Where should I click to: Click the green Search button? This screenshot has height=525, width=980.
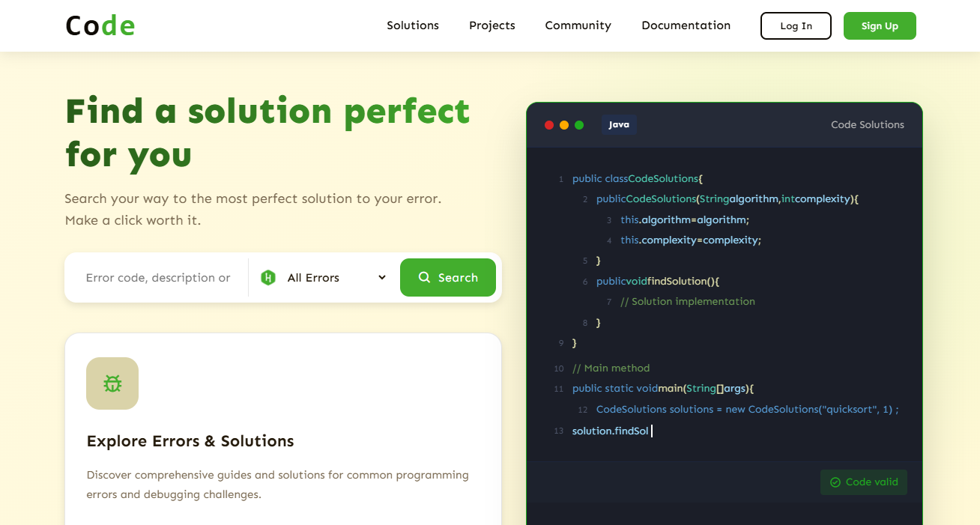[x=448, y=277]
